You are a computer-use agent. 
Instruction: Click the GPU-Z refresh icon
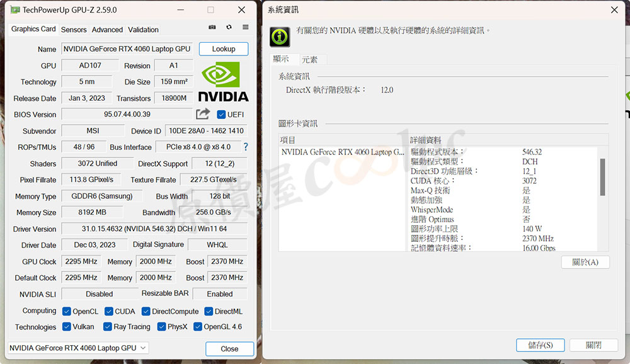click(229, 27)
